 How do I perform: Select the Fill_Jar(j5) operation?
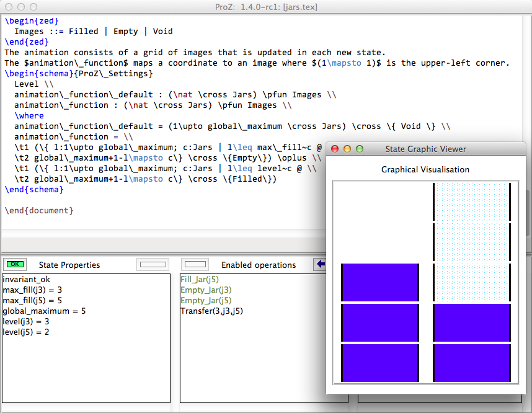point(199,280)
